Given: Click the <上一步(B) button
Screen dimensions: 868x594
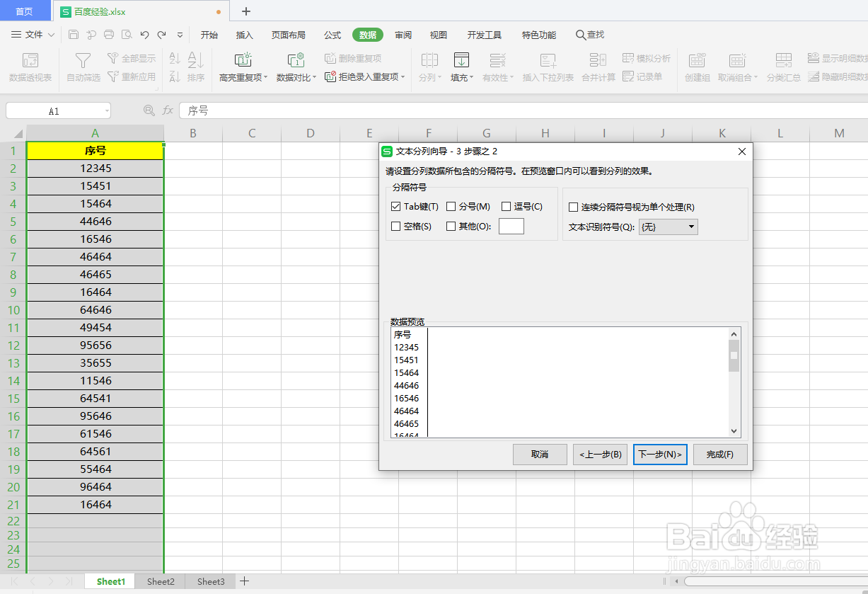Looking at the screenshot, I should [600, 455].
